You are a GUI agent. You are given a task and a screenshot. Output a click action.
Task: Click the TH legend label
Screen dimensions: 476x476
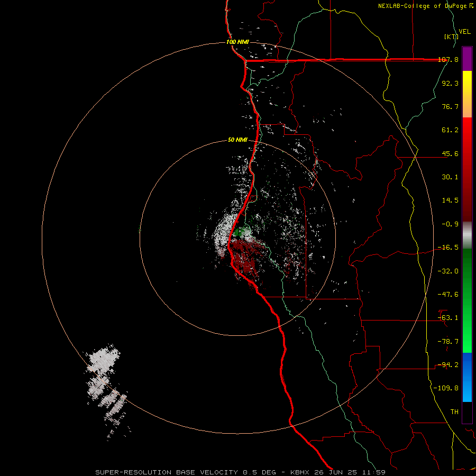(454, 412)
